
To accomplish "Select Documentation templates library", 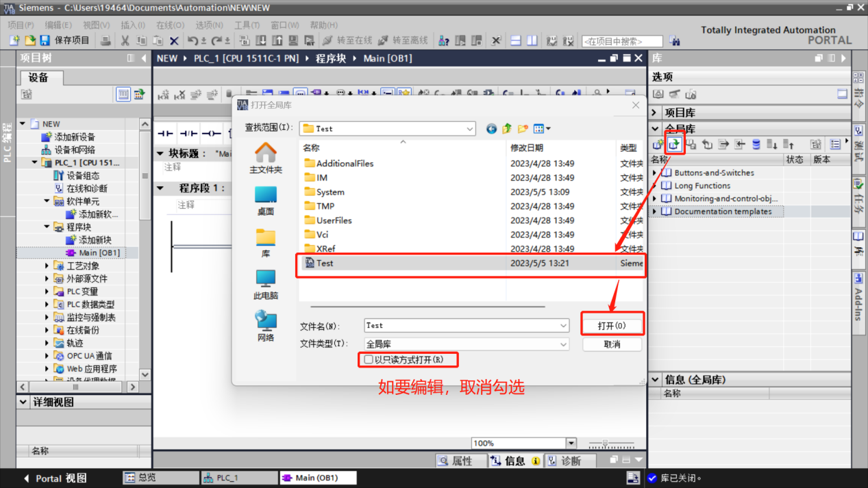I will pyautogui.click(x=723, y=211).
